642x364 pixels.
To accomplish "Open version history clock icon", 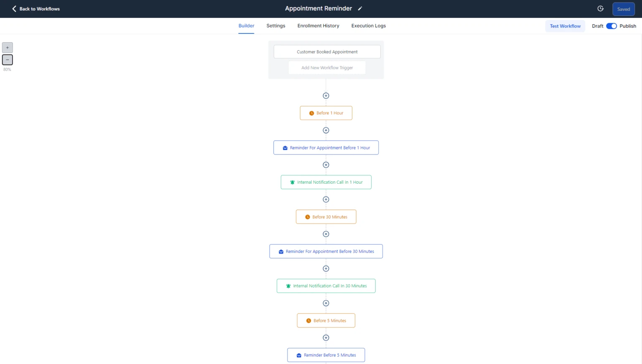I will point(600,9).
